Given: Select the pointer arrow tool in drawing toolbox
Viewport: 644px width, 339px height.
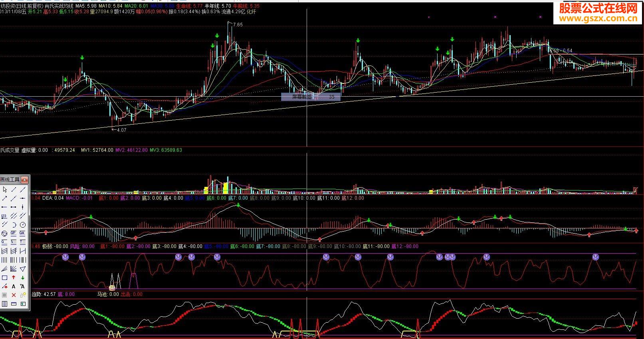Looking at the screenshot, I should [x=5, y=190].
